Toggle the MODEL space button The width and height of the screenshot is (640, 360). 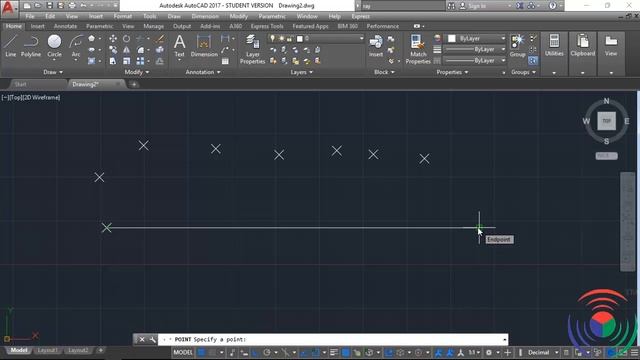pyautogui.click(x=183, y=353)
